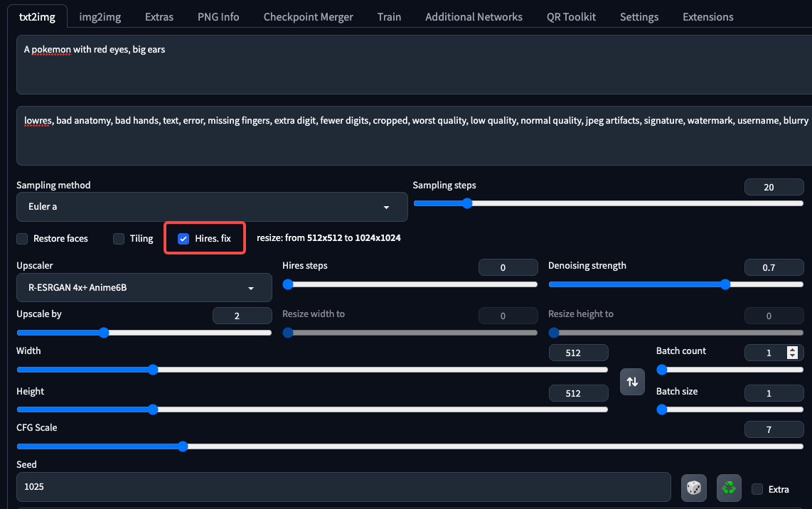This screenshot has width=812, height=509.
Task: Click the CFG Scale slider handle
Action: [183, 446]
